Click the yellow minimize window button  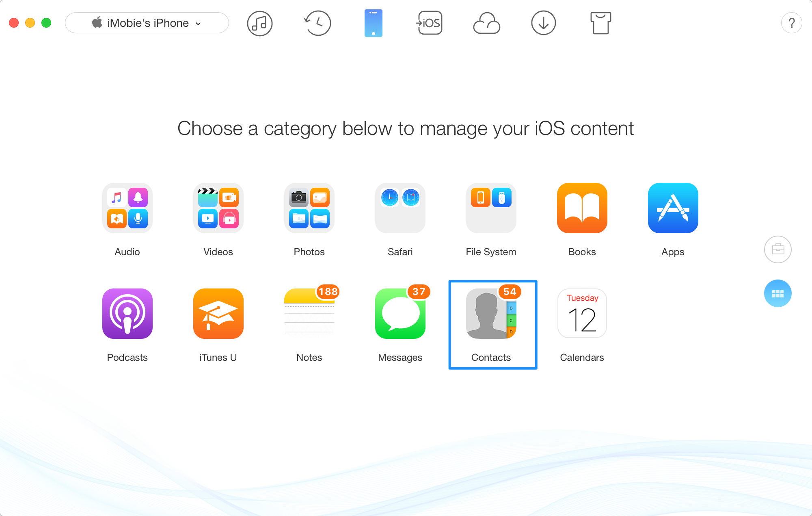30,23
